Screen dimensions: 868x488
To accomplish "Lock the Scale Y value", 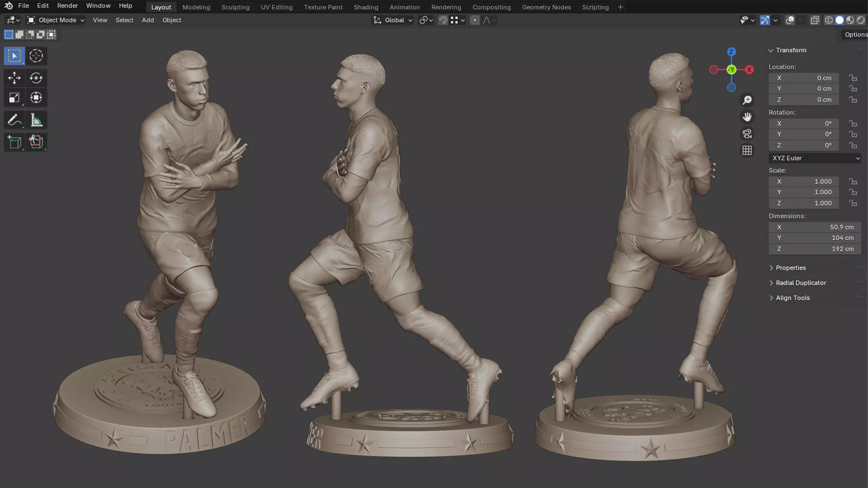I will click(x=853, y=192).
